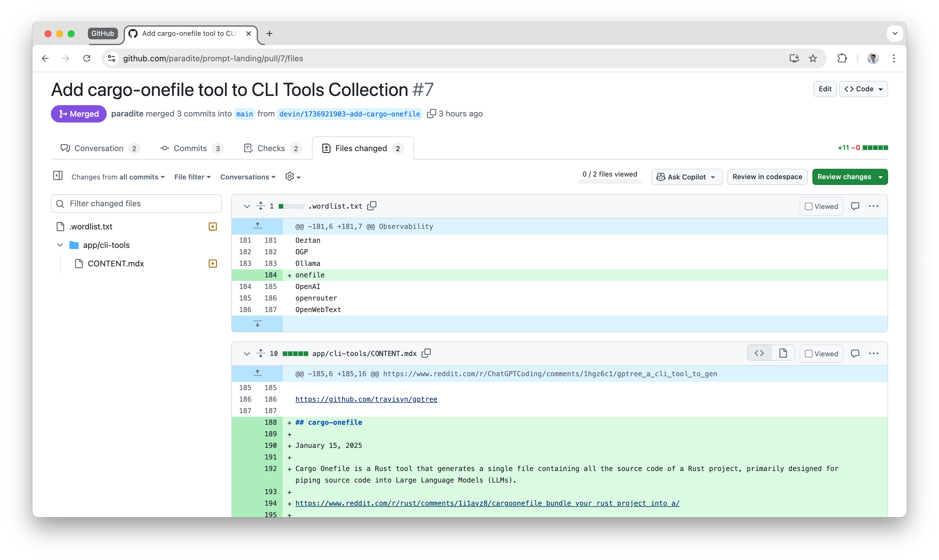Click the Filter changed files field

(x=136, y=204)
